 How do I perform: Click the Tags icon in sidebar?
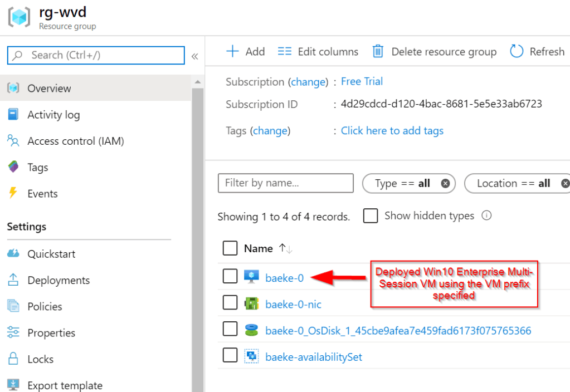click(x=13, y=167)
